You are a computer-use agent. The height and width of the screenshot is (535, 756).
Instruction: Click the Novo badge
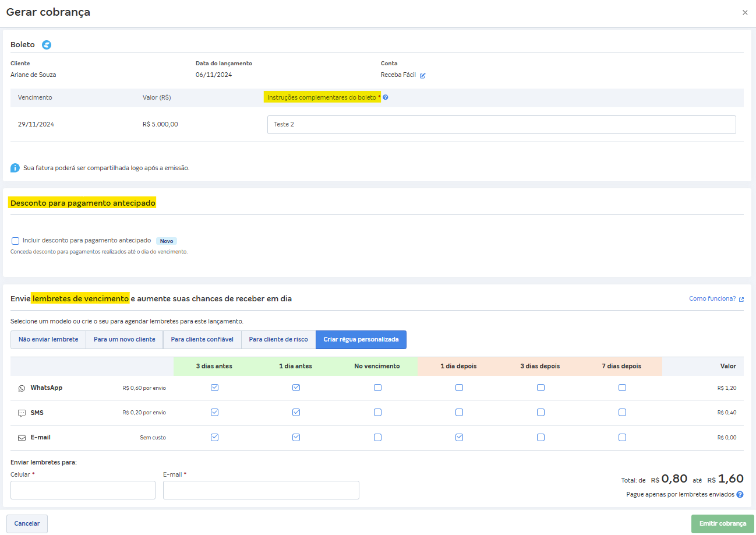(x=167, y=241)
